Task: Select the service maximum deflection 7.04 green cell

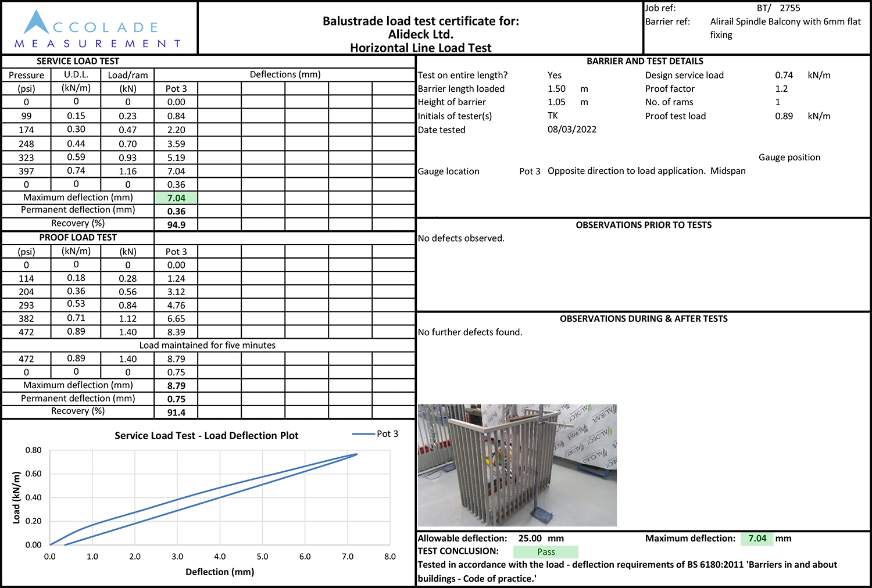Action: coord(176,198)
